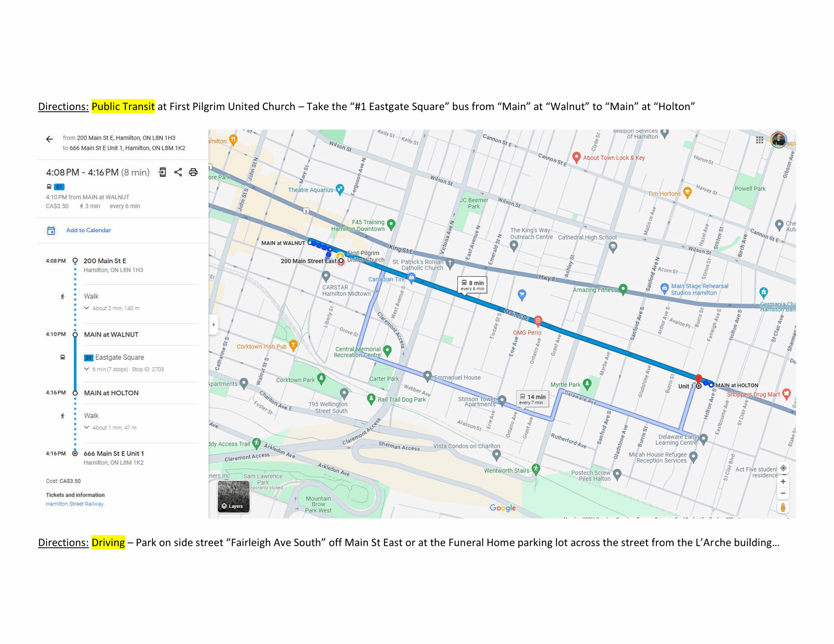Open the map Layers thumbnail
Screen dimensions: 834x644
[x=233, y=496]
